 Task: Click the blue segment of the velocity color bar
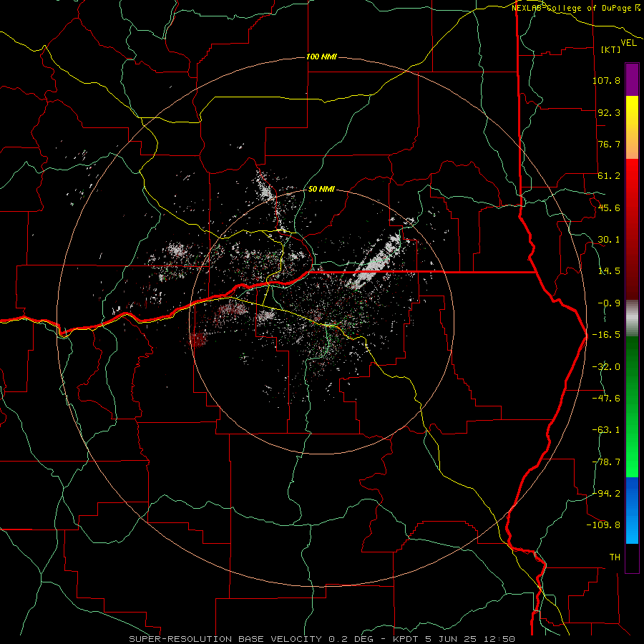click(x=632, y=510)
